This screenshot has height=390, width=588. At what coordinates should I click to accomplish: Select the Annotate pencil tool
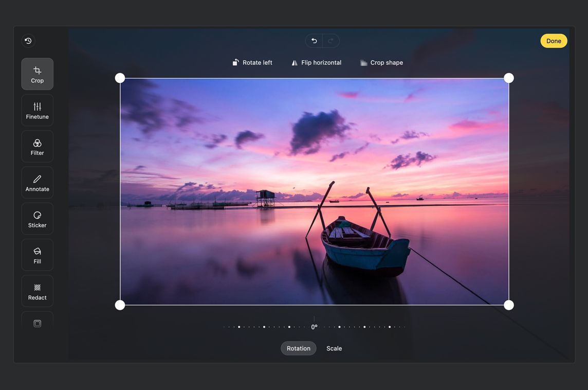(37, 183)
